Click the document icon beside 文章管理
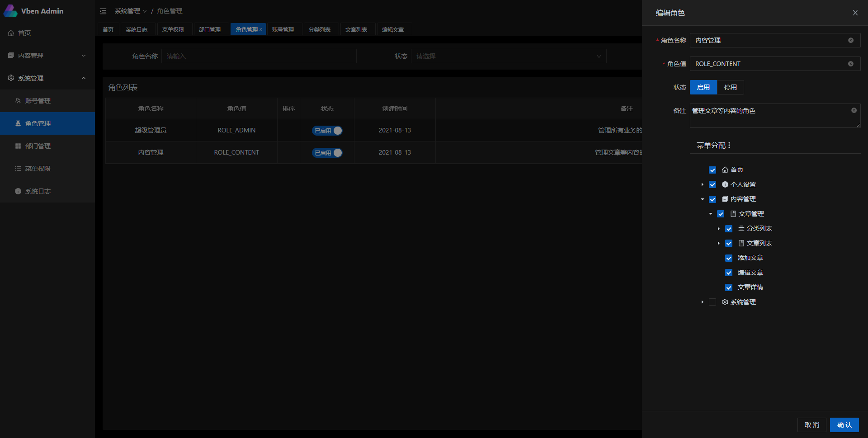 pos(733,214)
